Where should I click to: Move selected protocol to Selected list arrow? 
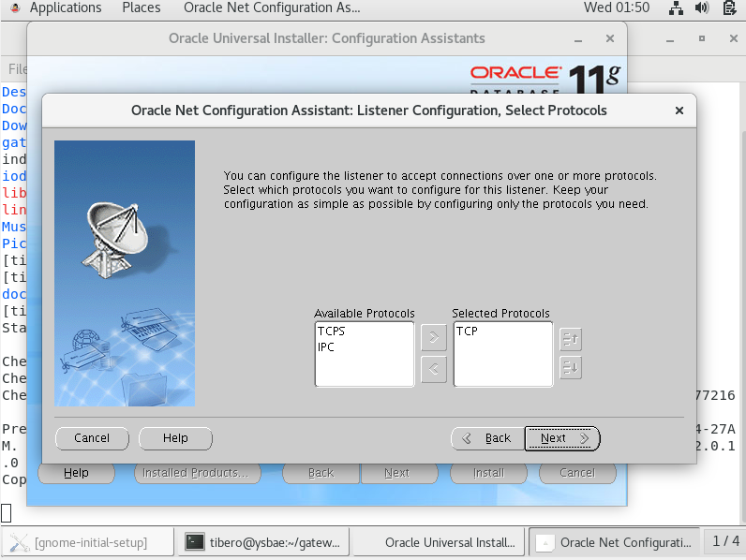tap(433, 337)
